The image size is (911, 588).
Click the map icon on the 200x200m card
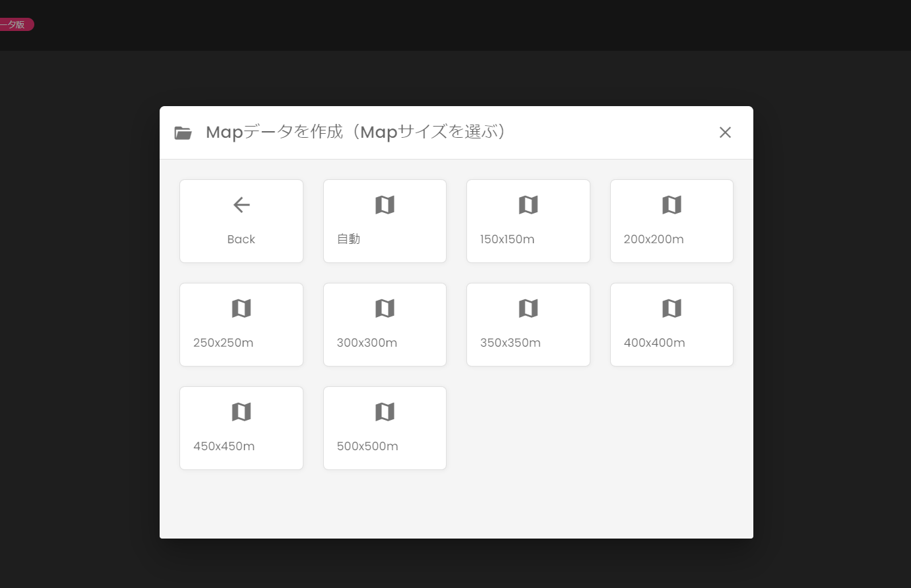(x=672, y=204)
